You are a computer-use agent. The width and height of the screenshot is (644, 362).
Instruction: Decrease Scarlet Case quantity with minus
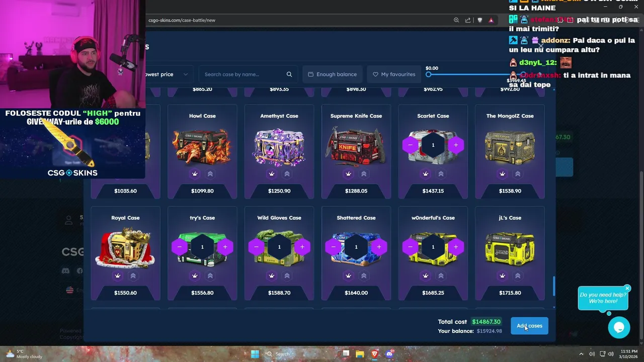(411, 145)
